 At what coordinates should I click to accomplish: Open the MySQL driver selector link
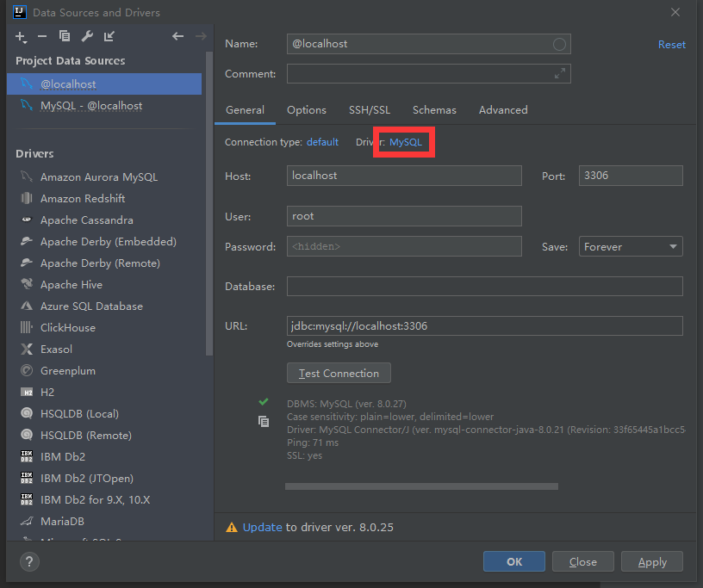pyautogui.click(x=406, y=142)
